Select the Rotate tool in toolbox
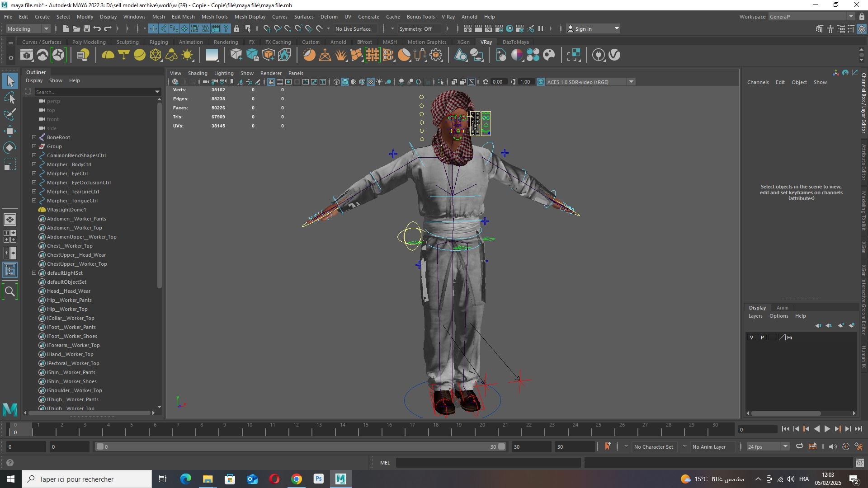The height and width of the screenshot is (488, 868). click(10, 148)
